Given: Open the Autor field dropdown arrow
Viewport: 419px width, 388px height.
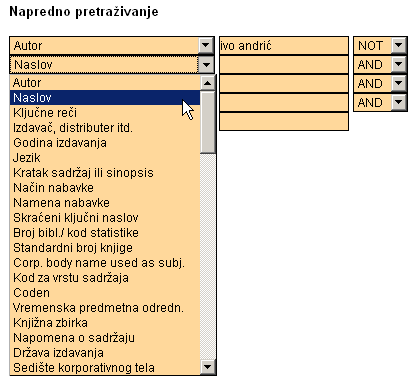Looking at the screenshot, I should [x=206, y=45].
